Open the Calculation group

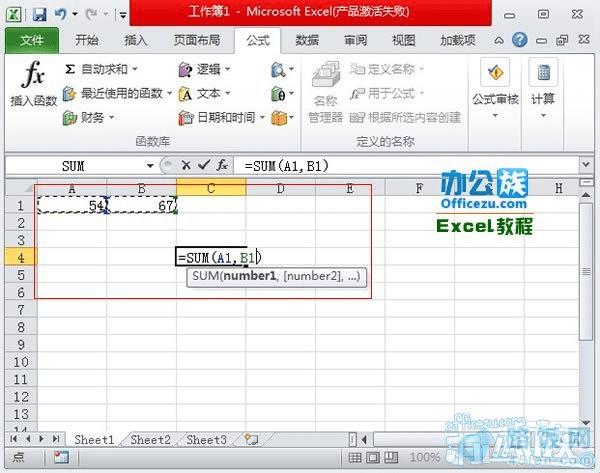543,89
